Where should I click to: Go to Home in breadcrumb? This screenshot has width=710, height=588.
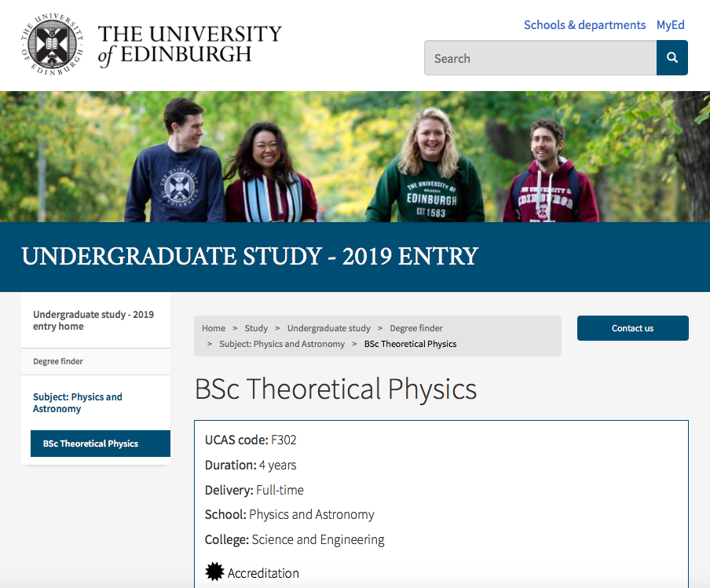tap(214, 328)
